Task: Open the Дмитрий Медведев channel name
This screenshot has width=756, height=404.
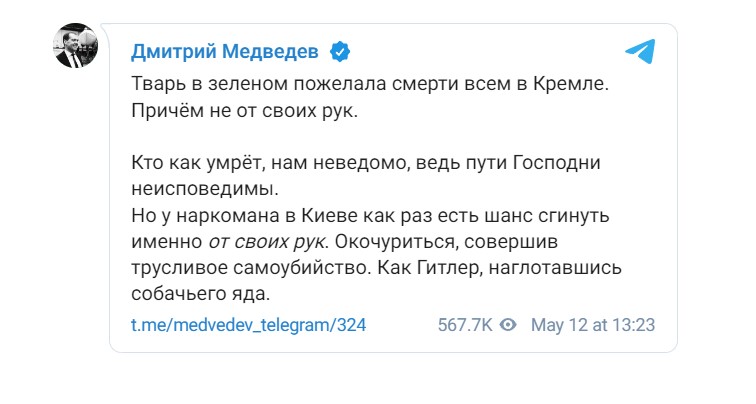Action: pyautogui.click(x=226, y=51)
